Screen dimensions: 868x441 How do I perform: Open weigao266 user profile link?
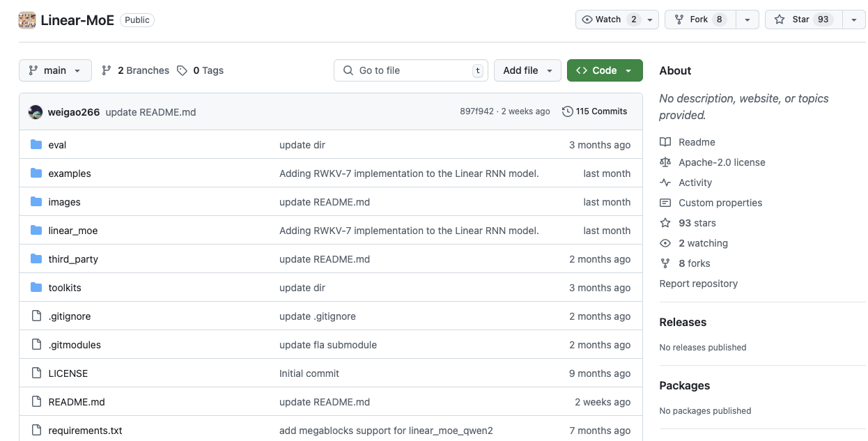click(x=74, y=112)
